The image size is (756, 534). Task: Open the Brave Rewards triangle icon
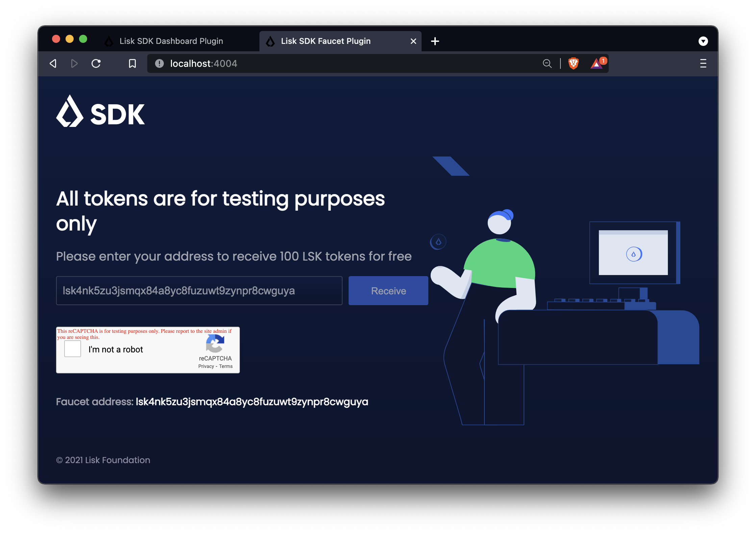[597, 63]
